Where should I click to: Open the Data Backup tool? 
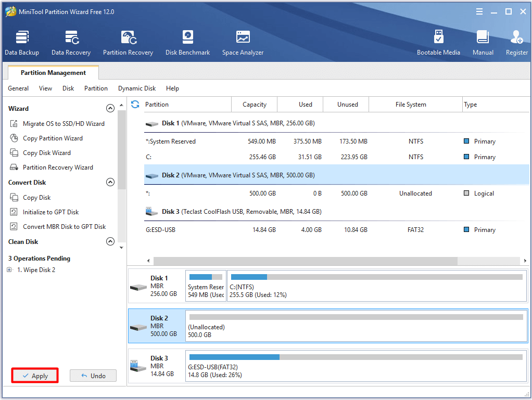pos(22,43)
